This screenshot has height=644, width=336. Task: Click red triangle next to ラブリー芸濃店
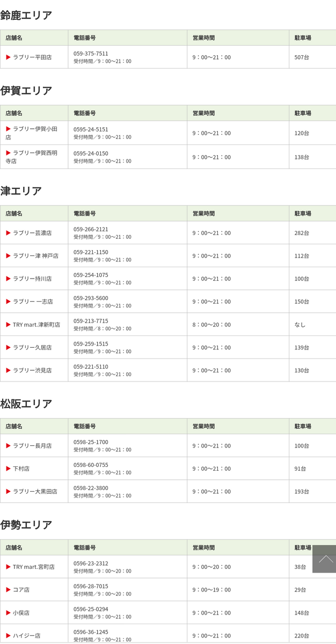(x=9, y=233)
